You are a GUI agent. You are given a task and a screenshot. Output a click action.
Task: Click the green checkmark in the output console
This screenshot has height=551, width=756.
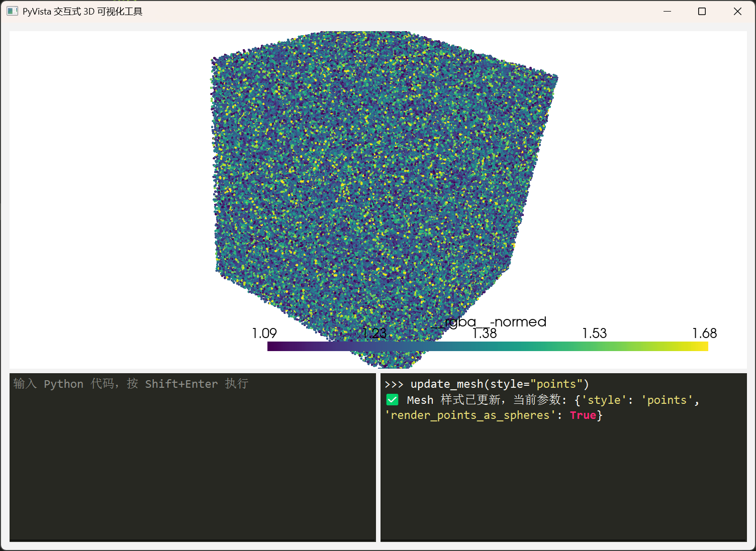tap(392, 400)
